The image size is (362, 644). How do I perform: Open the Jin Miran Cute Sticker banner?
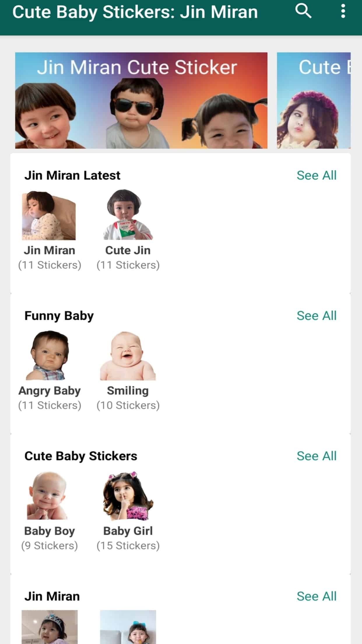point(141,100)
